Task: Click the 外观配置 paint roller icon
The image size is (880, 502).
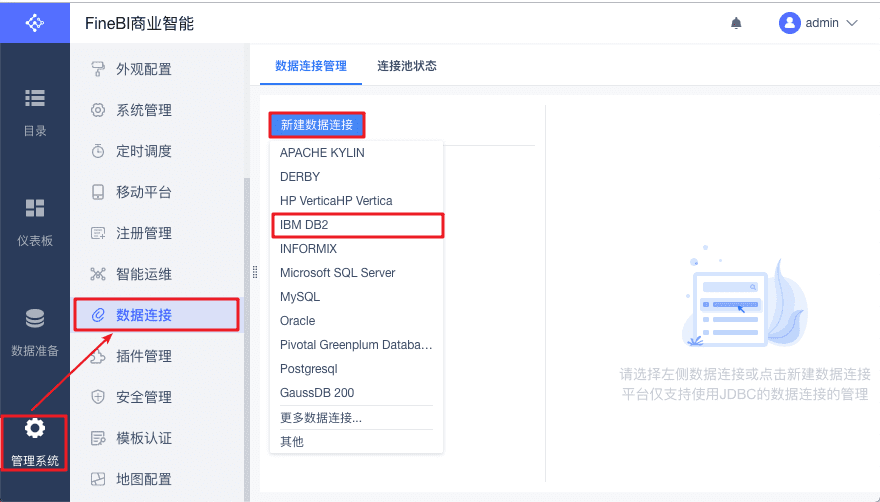Action: [x=98, y=69]
